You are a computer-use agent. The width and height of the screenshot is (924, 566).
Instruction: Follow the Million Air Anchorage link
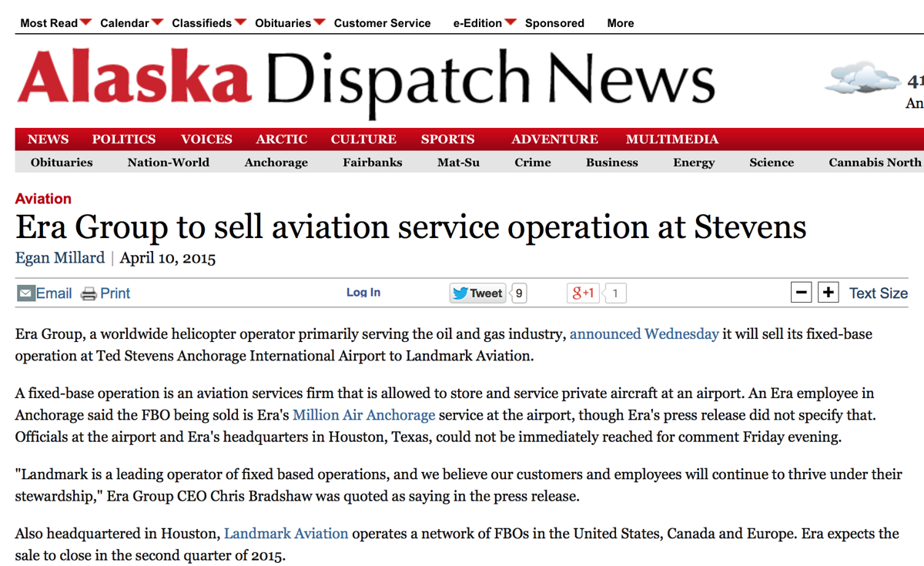coord(364,415)
